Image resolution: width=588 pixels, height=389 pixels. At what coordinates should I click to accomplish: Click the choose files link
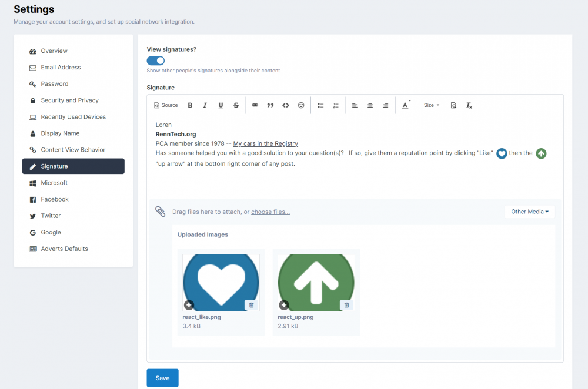[270, 212]
